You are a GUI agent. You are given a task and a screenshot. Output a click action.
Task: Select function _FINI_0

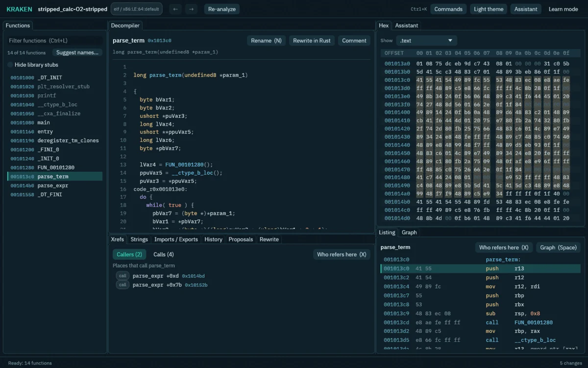pos(55,150)
